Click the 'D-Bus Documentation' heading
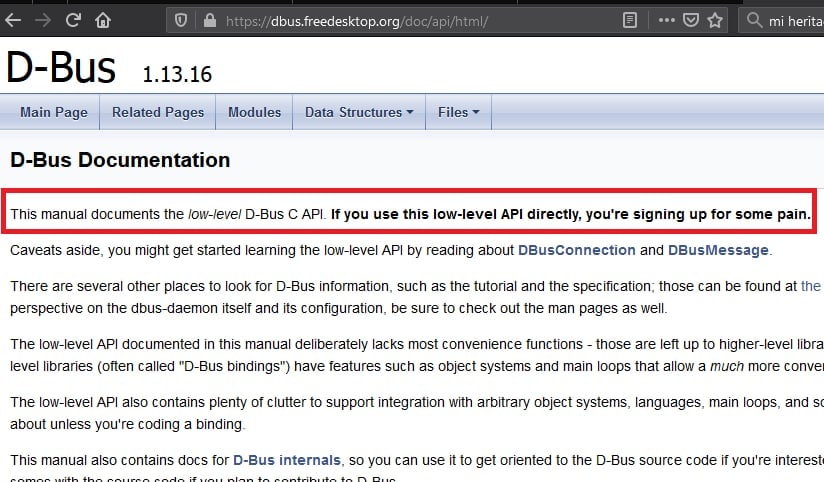This screenshot has height=482, width=824. (120, 160)
